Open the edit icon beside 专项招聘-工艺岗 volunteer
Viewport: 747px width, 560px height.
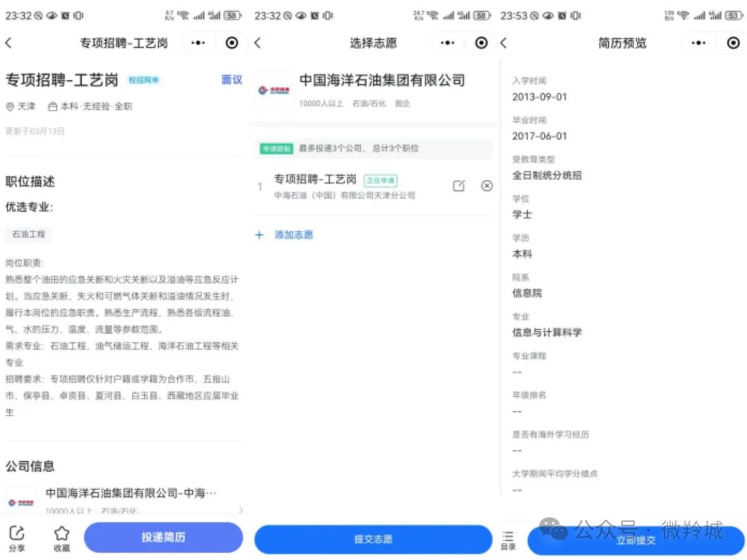point(459,185)
